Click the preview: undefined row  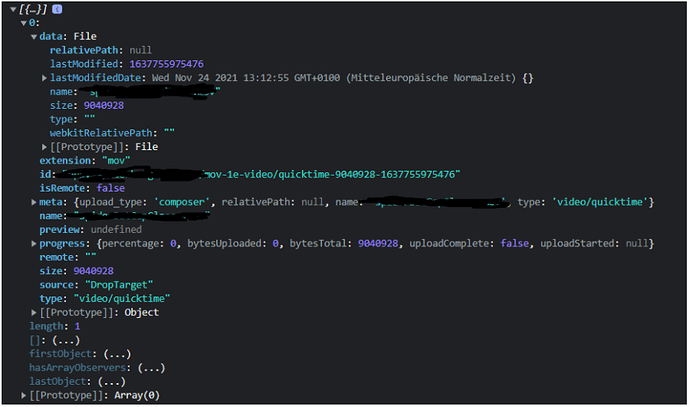[x=91, y=229]
